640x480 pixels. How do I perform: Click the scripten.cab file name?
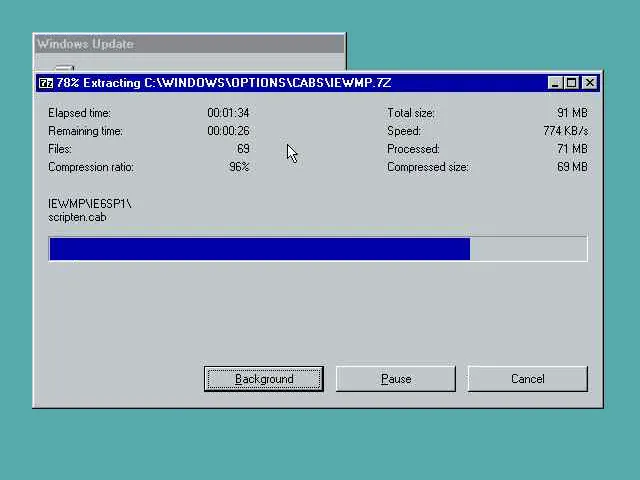tap(77, 217)
